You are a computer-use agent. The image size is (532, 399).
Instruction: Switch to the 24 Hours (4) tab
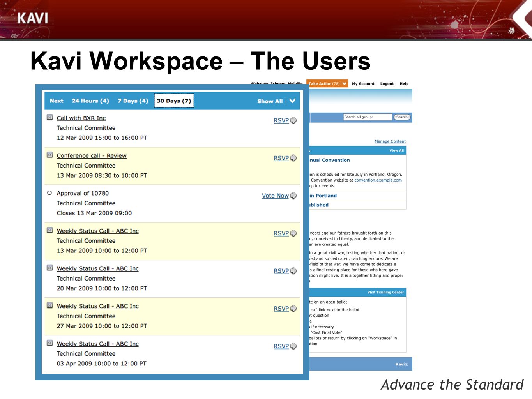[90, 101]
